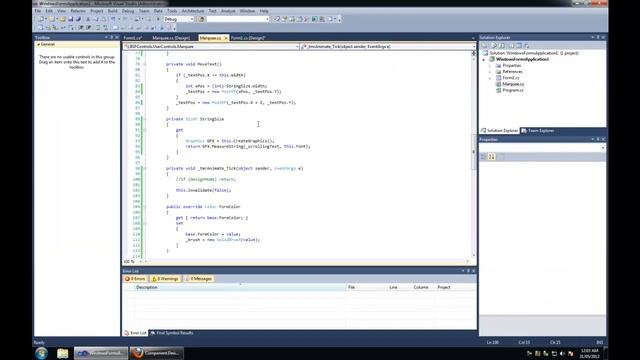Click the code editor vertical scrollbar thumb
Image resolution: width=640 pixels, height=360 pixels.
[473, 152]
